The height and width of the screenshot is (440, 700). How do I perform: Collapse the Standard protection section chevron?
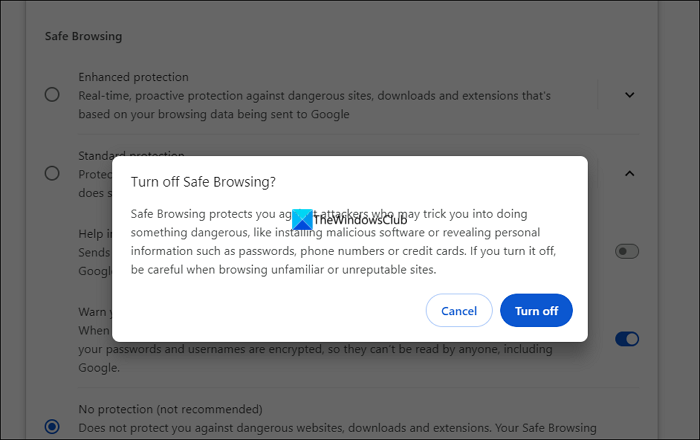coord(629,173)
